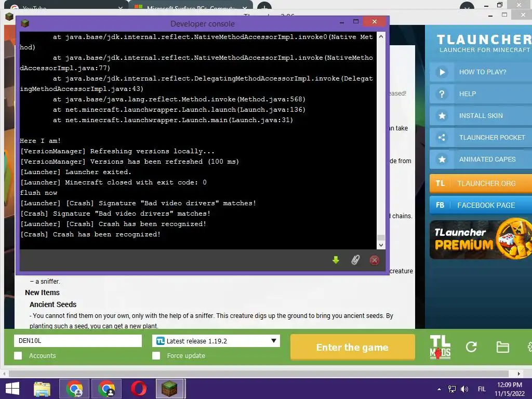Screen dimensions: 532x399
Task: Open Windows Start menu
Action: click(x=12, y=389)
